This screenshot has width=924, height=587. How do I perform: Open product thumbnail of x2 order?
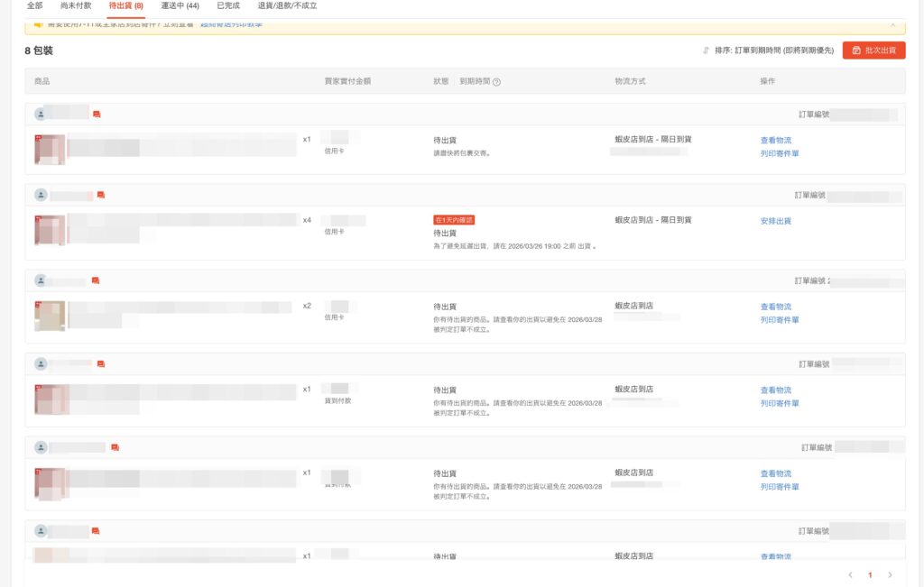tap(50, 315)
